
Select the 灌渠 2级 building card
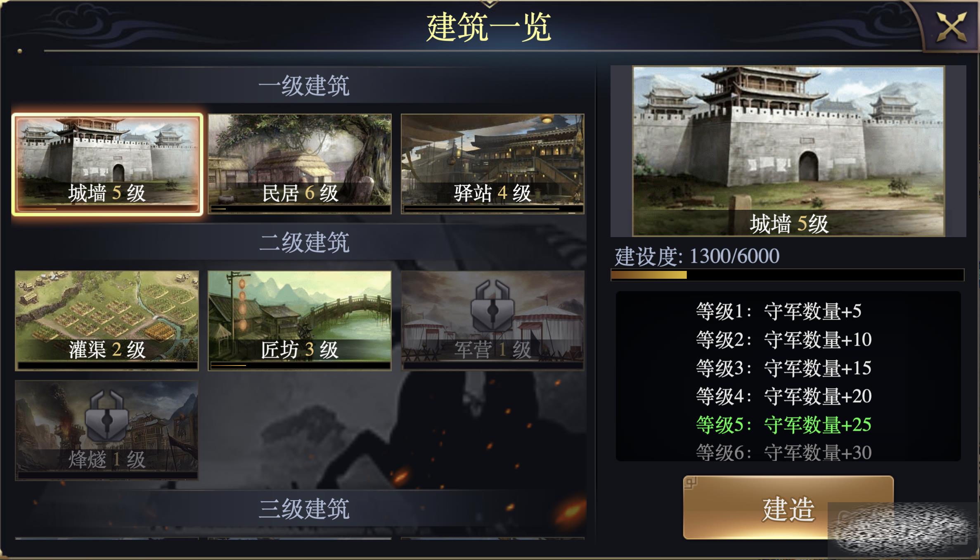point(107,320)
